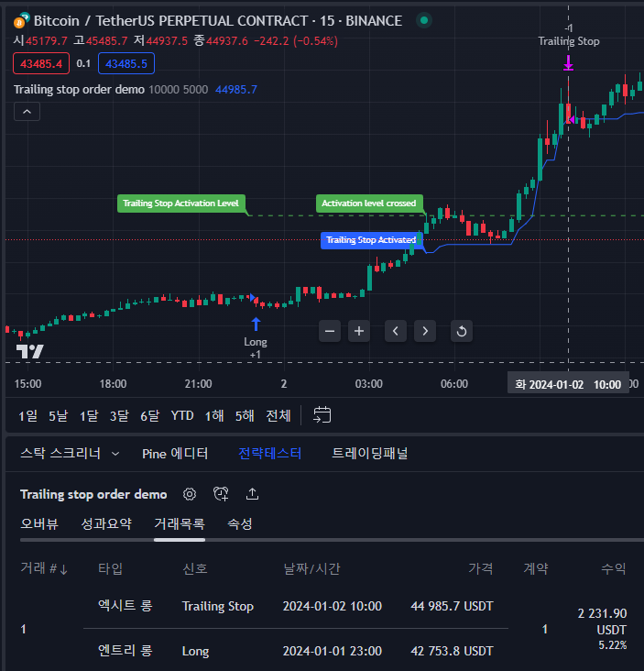Click the Trailing stop order demo strategy name
644x671 pixels.
[93, 494]
